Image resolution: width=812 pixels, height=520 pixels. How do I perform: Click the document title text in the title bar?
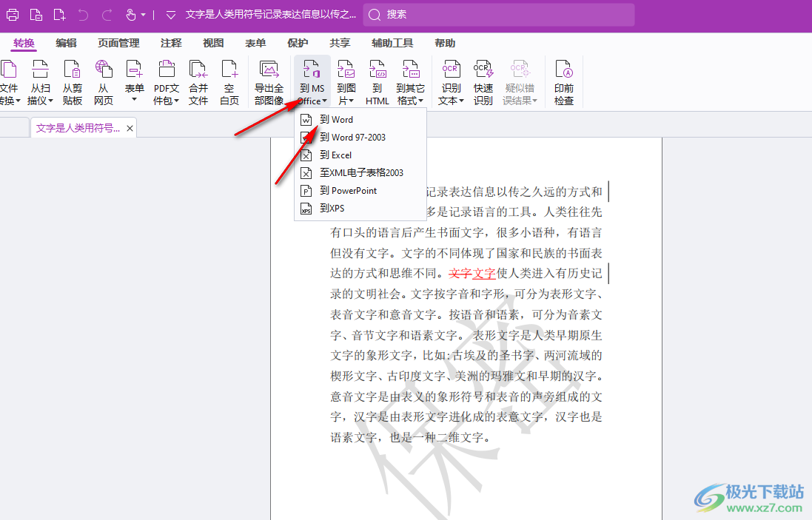tap(271, 15)
